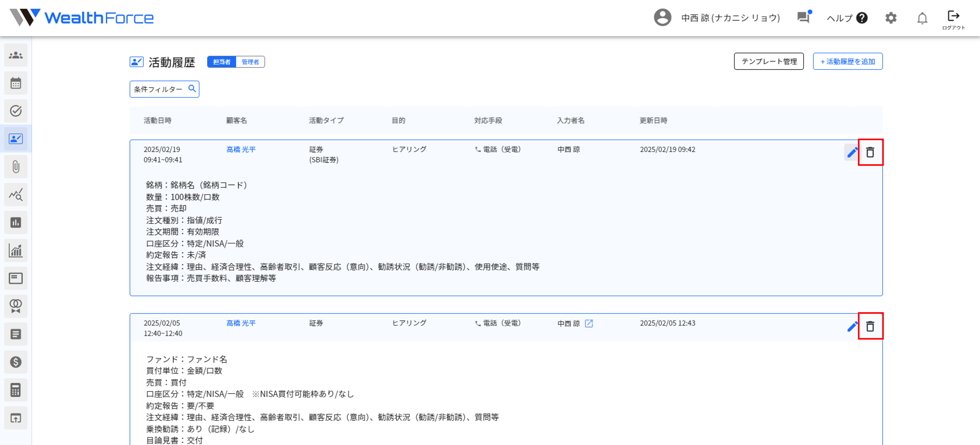Switch view to 担当者 toggle

(221, 62)
